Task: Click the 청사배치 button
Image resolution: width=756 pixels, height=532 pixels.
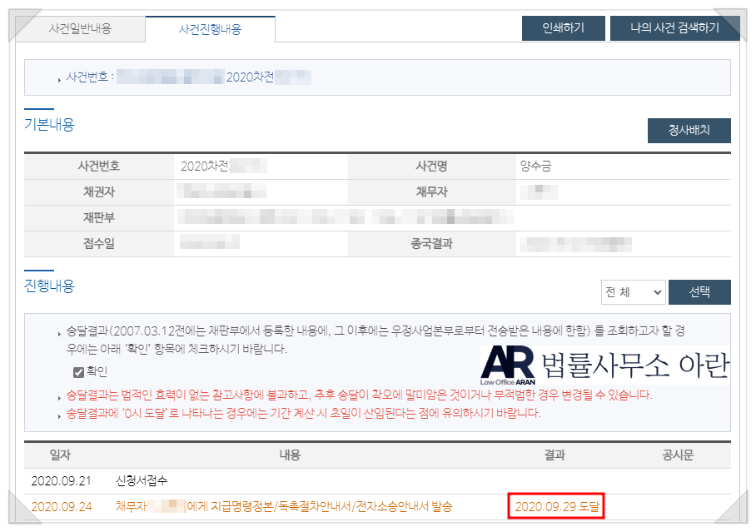Action: (x=689, y=132)
